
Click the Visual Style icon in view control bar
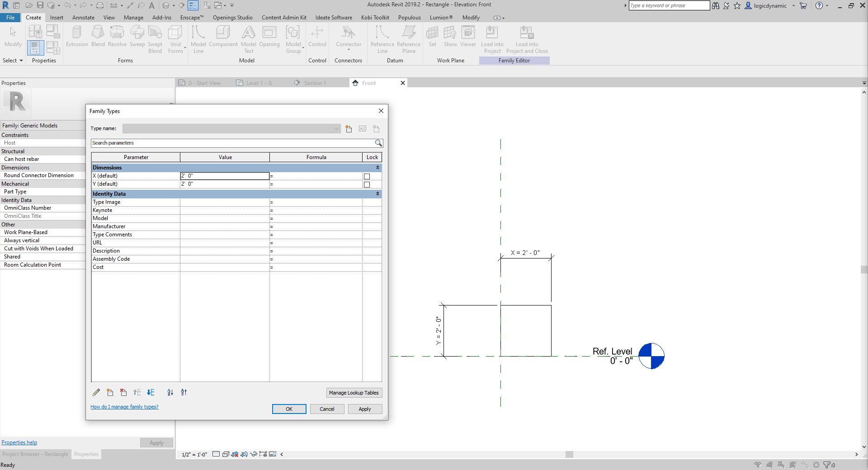click(x=226, y=454)
